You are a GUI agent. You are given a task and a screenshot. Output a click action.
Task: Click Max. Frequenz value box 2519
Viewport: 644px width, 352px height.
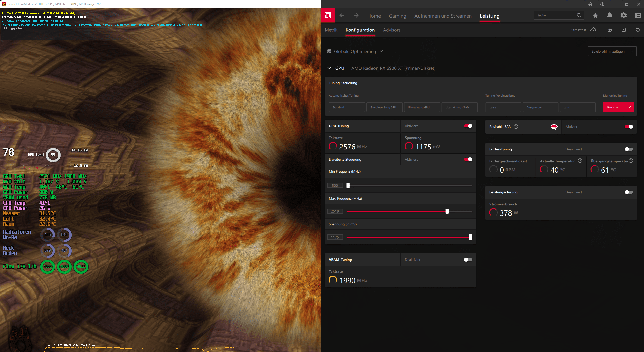(335, 211)
